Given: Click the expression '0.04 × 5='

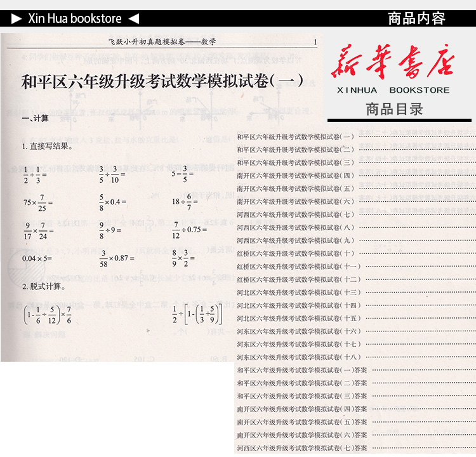Looking at the screenshot, I should (x=37, y=259).
